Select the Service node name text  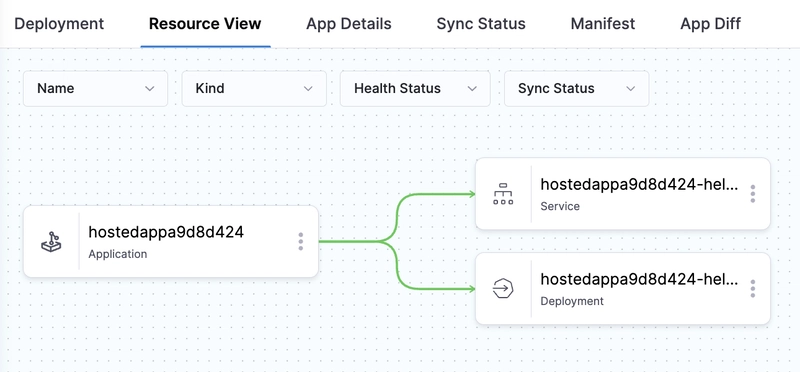pyautogui.click(x=639, y=185)
